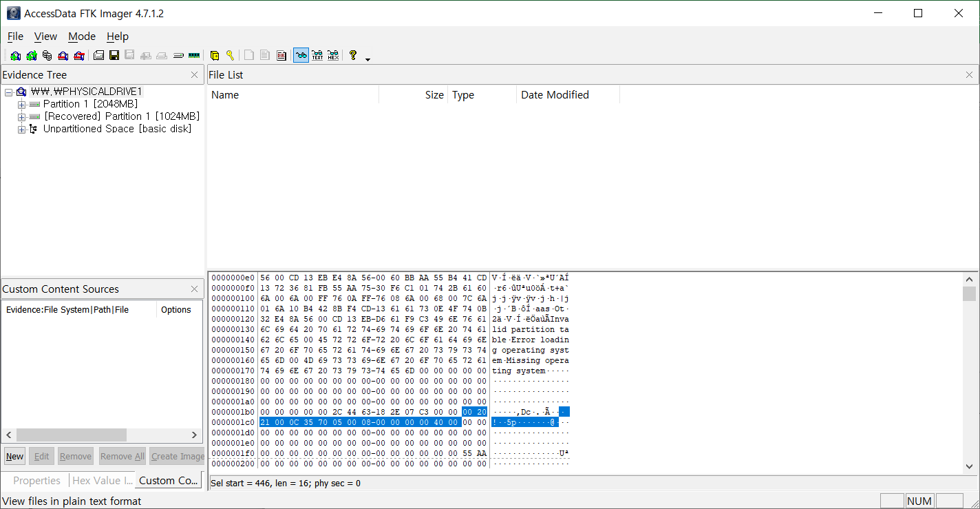Click right arrow of Custom Content scrollbar

pyautogui.click(x=194, y=435)
